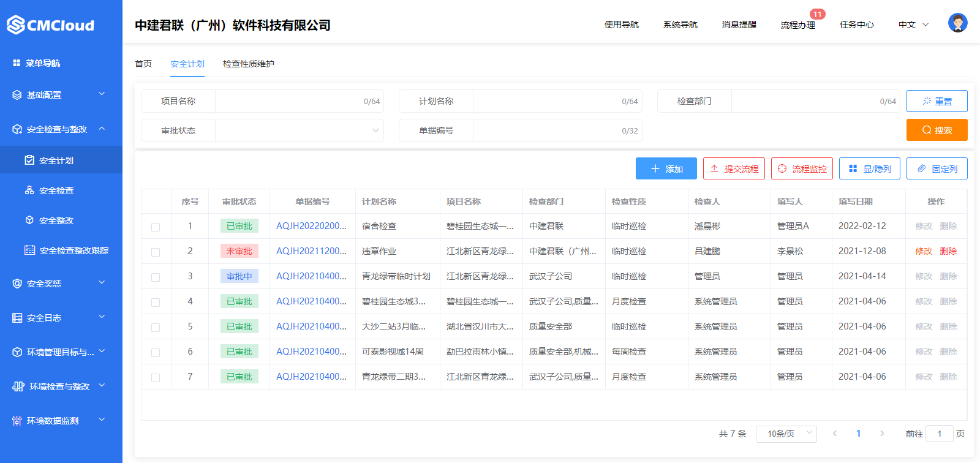980x463 pixels.
Task: Click the 环境检查与整改 icon
Action: point(18,386)
